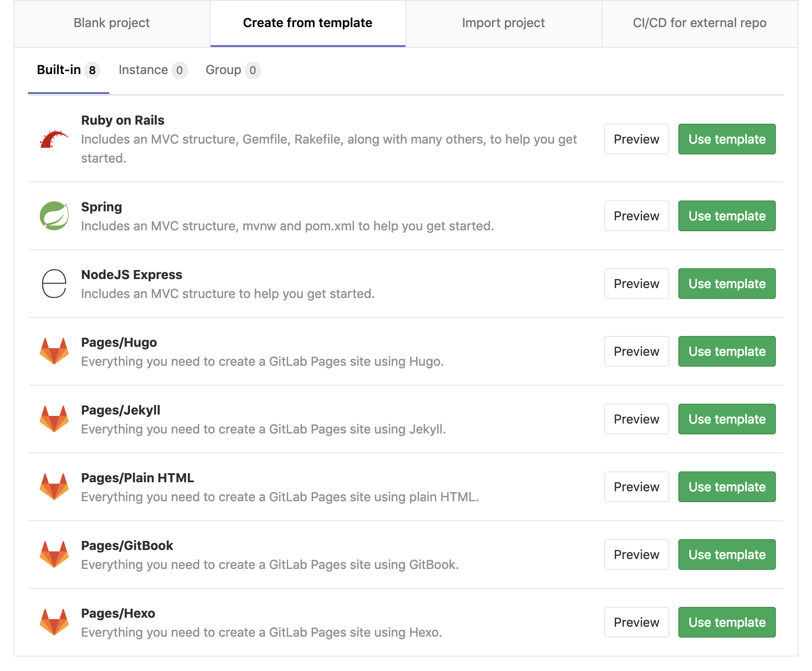Open the Group templates tab
This screenshot has width=812, height=671.
232,70
